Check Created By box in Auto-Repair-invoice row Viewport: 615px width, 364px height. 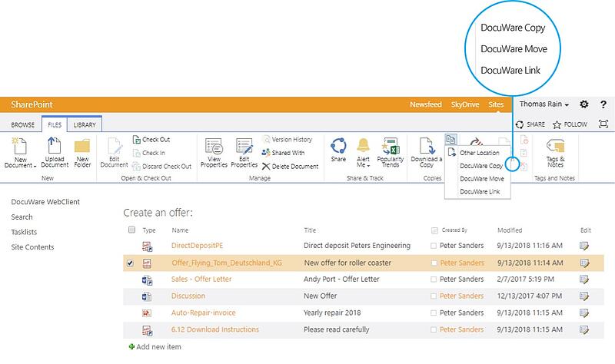434,313
